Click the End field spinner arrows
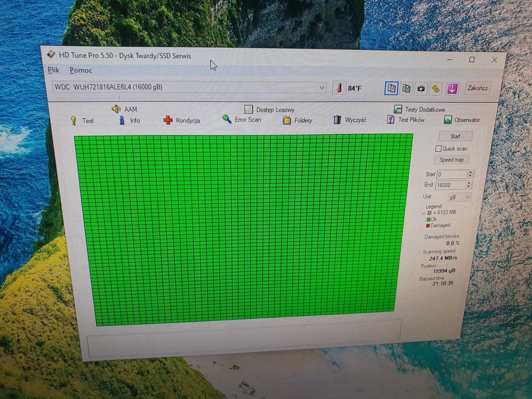This screenshot has height=399, width=532. coord(469,185)
